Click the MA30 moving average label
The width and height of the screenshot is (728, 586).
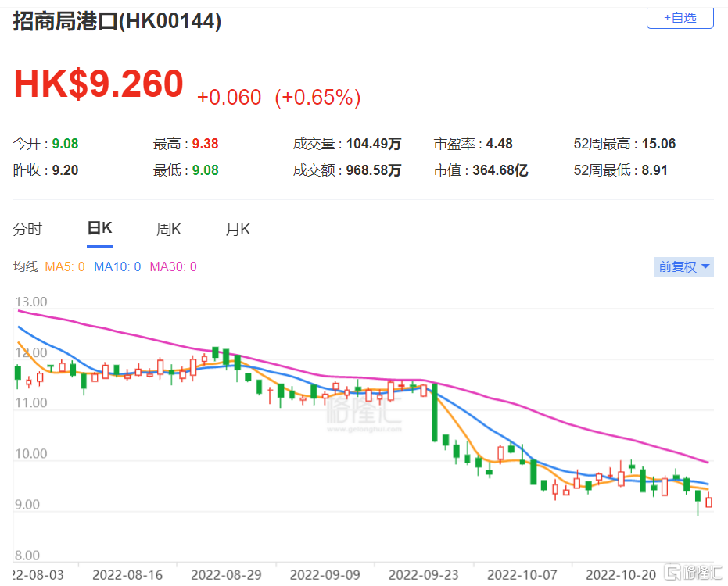tap(173, 266)
